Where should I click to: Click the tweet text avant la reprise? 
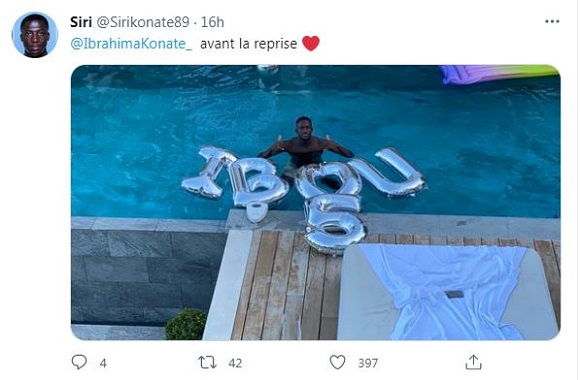[249, 44]
